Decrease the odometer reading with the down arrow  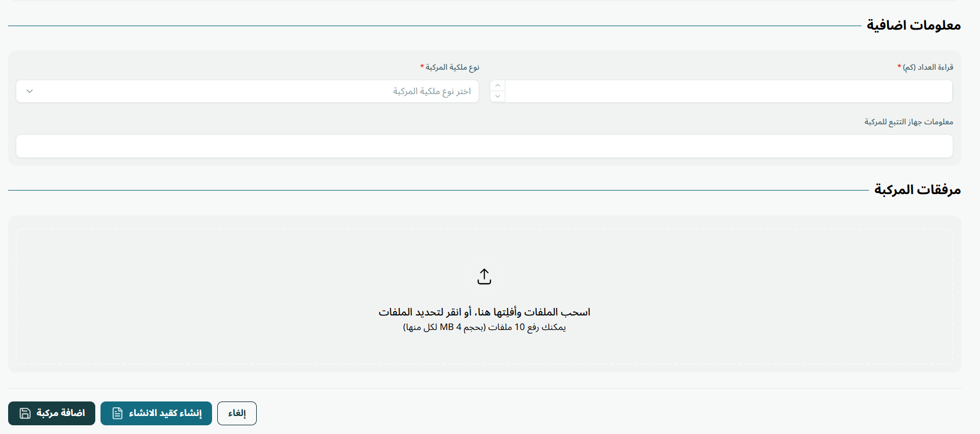pyautogui.click(x=498, y=96)
